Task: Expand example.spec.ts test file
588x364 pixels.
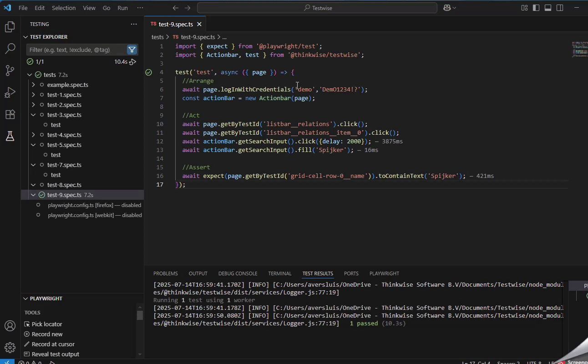Action: (x=33, y=85)
